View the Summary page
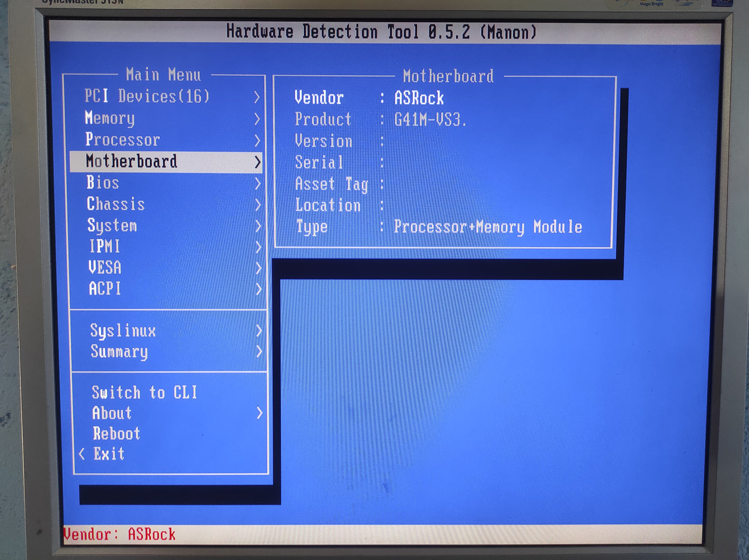The height and width of the screenshot is (560, 749). 119,352
